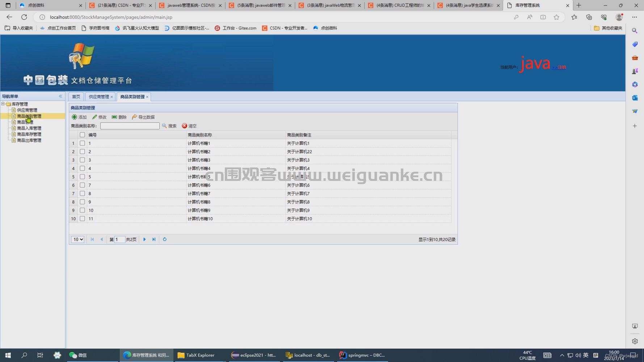The image size is (644, 362).
Task: Open the 学府图书馆 bookmark
Action: coord(96,28)
